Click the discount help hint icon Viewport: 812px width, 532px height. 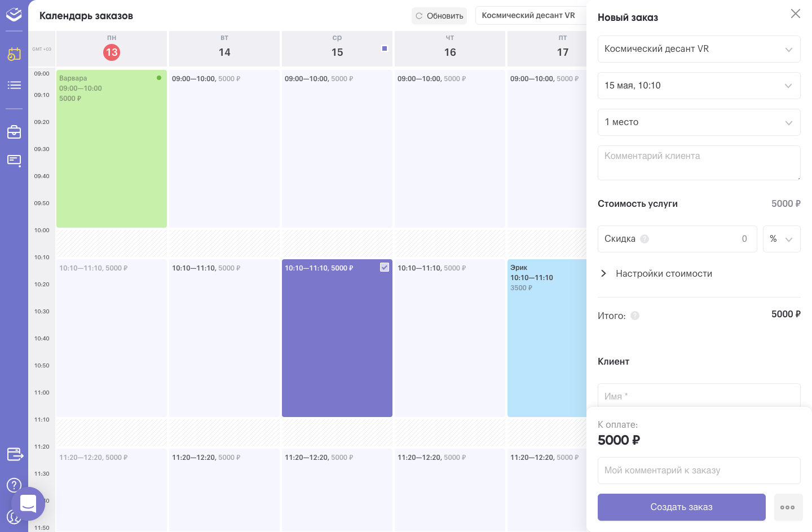[645, 239]
